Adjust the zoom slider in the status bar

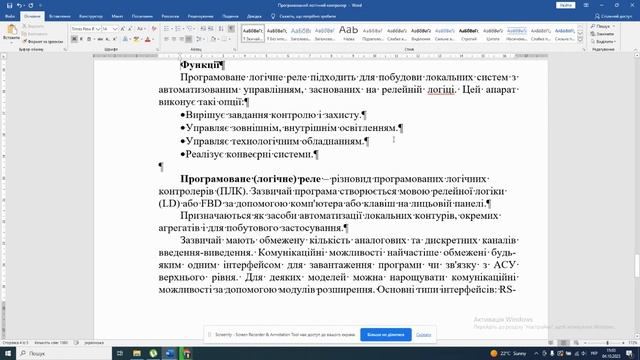[x=607, y=343]
